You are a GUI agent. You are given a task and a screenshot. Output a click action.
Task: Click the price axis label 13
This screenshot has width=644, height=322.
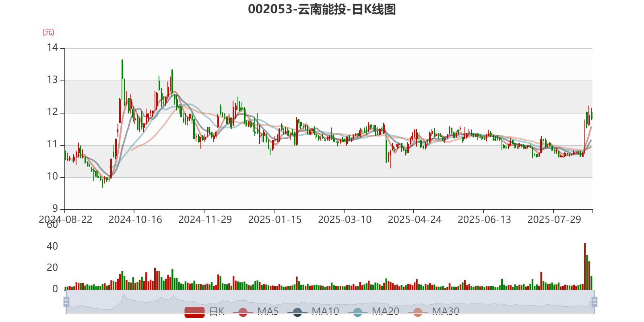(52, 80)
